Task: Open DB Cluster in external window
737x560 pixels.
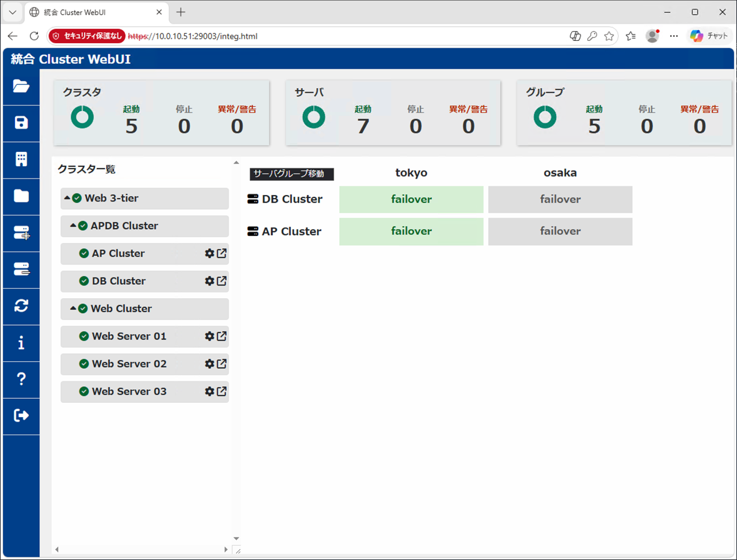Action: tap(222, 281)
